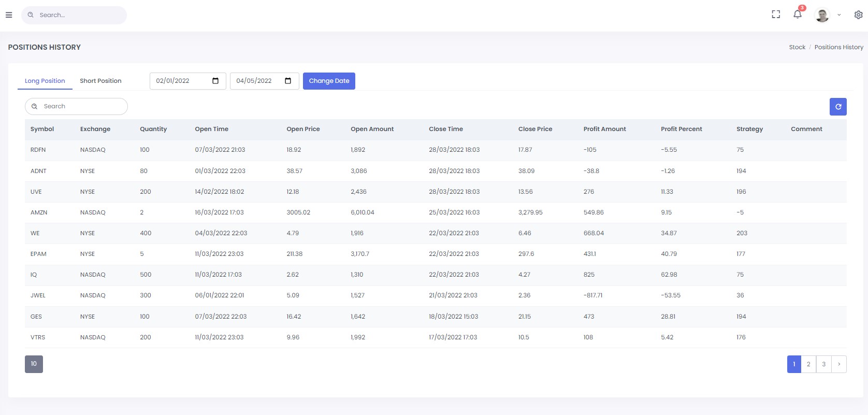This screenshot has height=415, width=868.
Task: Open settings gear icon
Action: pyautogui.click(x=858, y=15)
